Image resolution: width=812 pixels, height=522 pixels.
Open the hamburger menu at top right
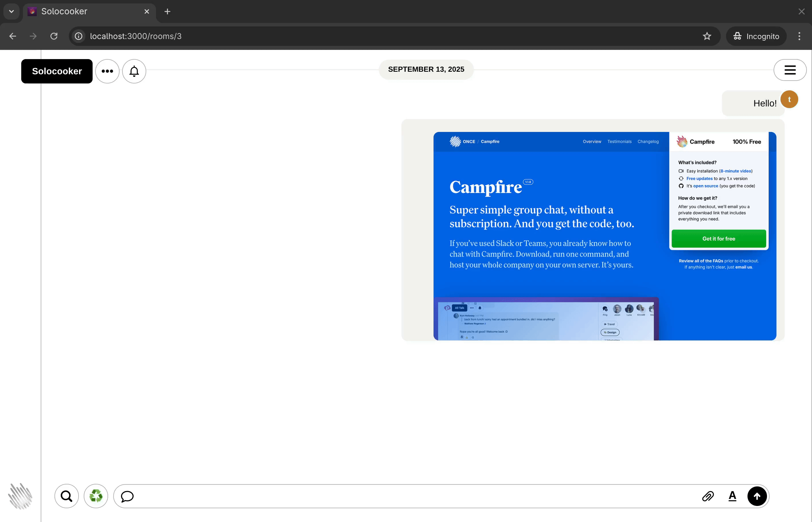pos(790,70)
